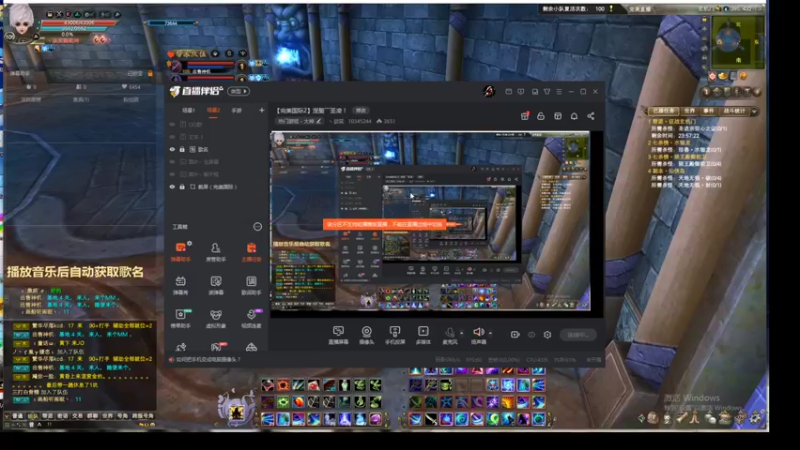Expand the game quest tracker dropdown arrow
Screen dimensions: 800x450
pos(754,111)
